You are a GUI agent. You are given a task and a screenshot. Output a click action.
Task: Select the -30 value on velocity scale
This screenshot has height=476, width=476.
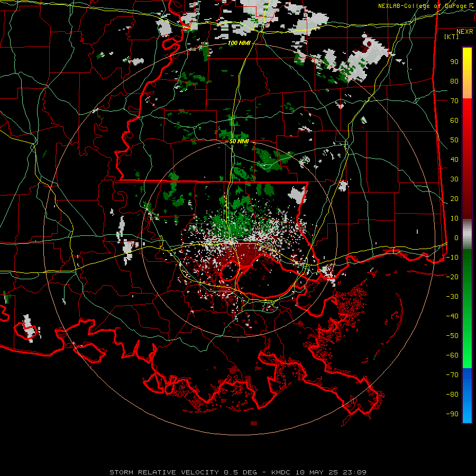click(x=452, y=297)
